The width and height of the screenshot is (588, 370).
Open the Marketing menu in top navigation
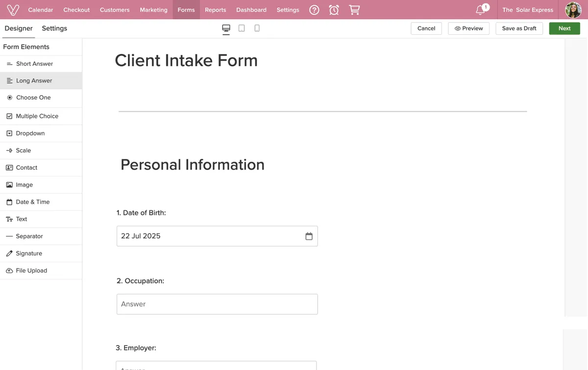pyautogui.click(x=153, y=10)
